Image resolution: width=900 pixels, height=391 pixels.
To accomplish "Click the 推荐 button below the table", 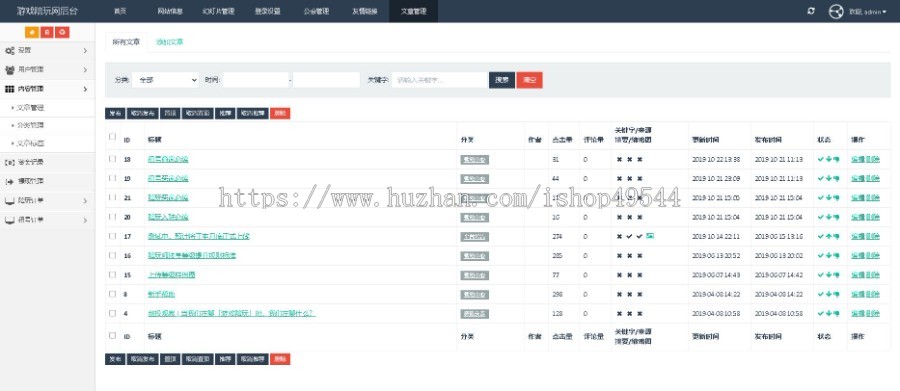I will click(225, 359).
